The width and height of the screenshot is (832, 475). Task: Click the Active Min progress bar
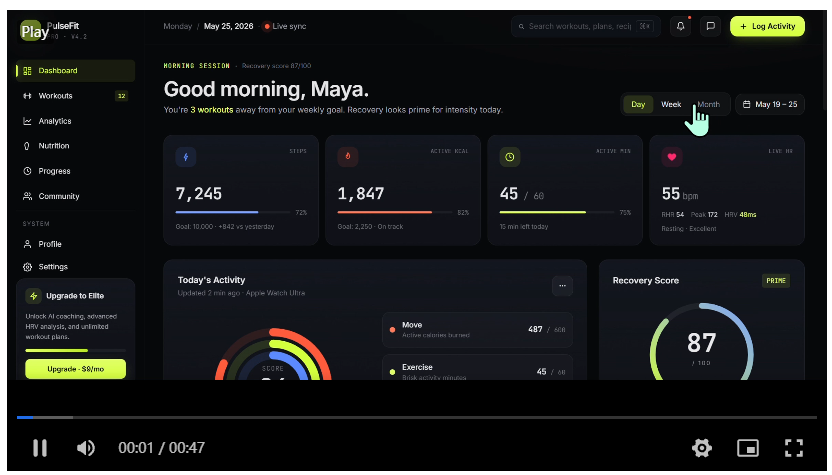point(558,212)
